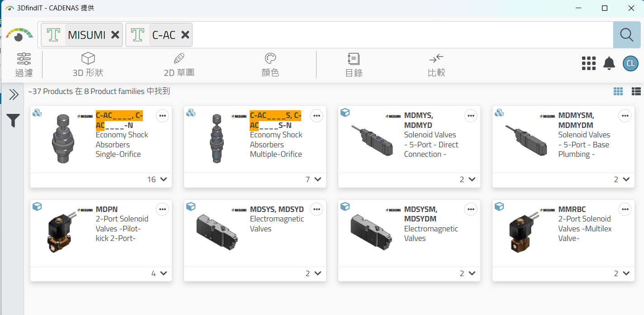Click the part cube icon on MDMYS, MDMYD card

point(345,113)
